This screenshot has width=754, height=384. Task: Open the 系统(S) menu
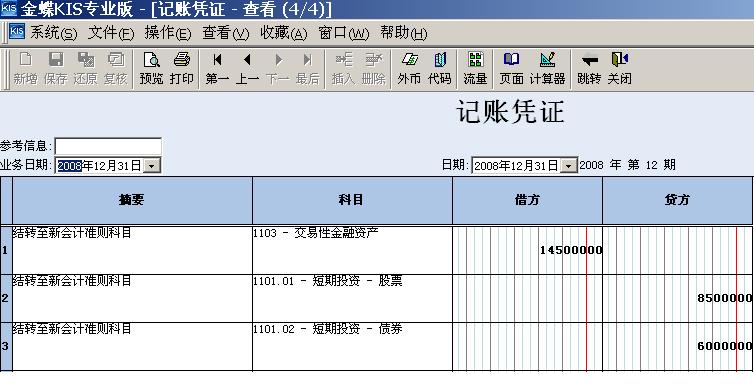53,33
